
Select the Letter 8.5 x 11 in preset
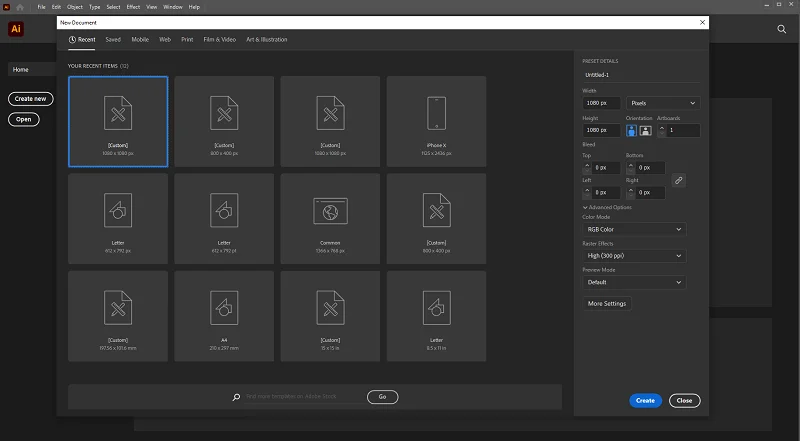click(x=436, y=316)
